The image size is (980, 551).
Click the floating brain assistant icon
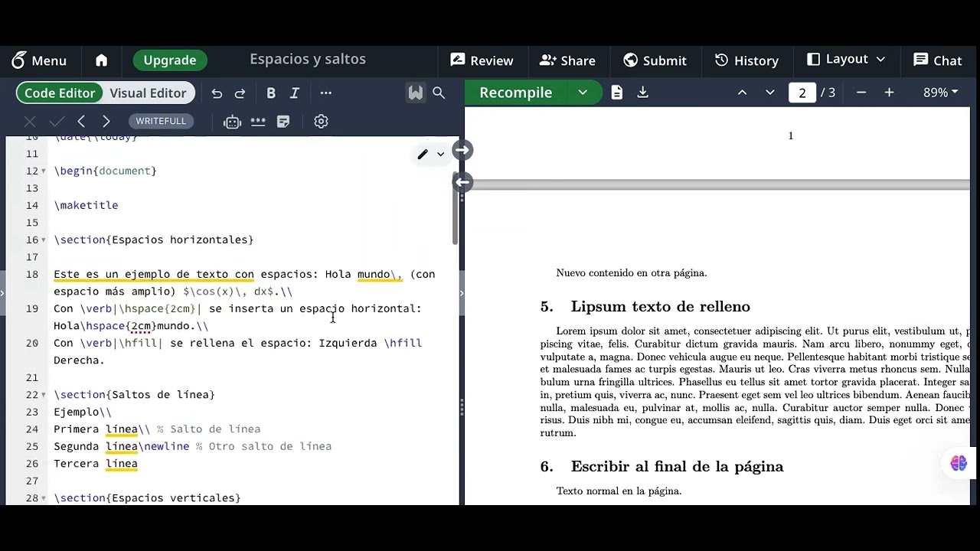[x=959, y=463]
